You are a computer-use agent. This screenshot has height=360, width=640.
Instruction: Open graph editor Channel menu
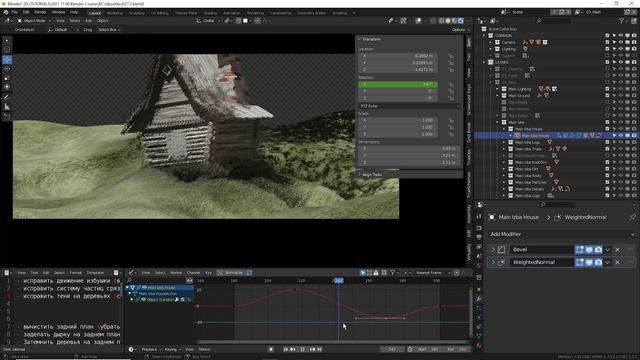[193, 272]
